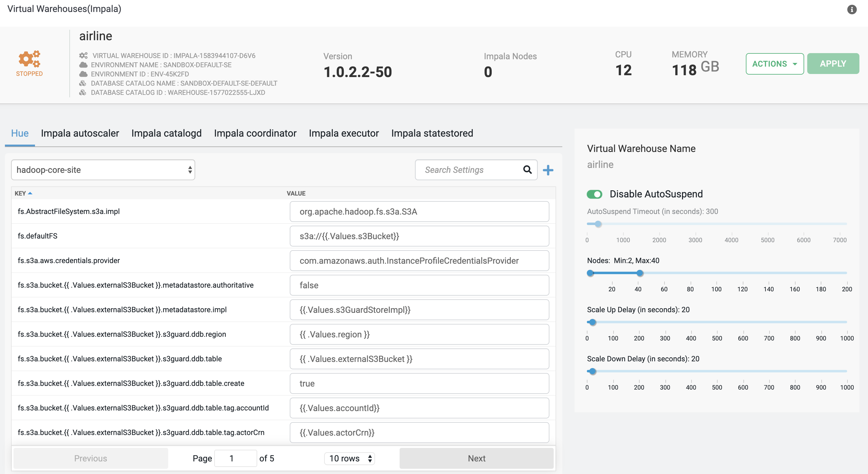
Task: Click the settings icon beside VIRTUAL WAREHOUSE ID
Action: tap(83, 56)
